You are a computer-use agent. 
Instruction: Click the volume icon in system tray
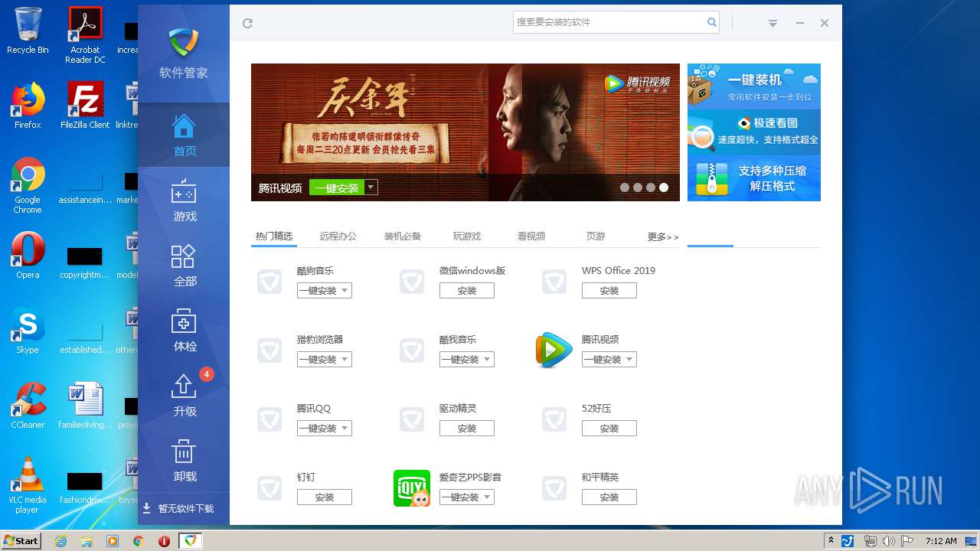pyautogui.click(x=888, y=541)
